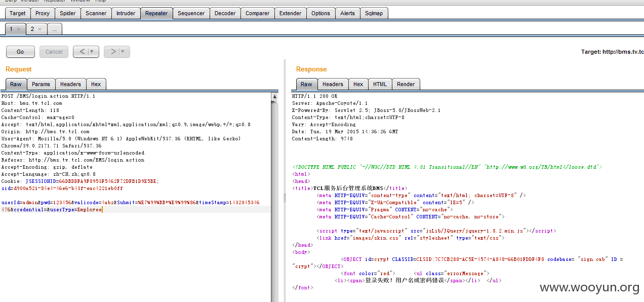The height and width of the screenshot is (302, 644).
Task: Open the Target tab
Action: click(x=18, y=13)
